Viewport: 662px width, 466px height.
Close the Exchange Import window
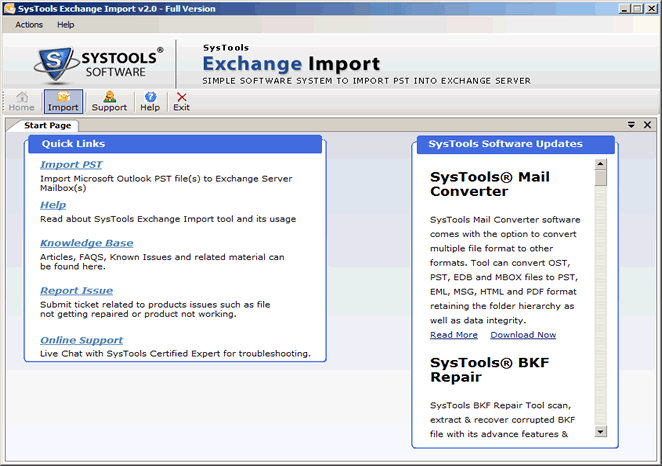(651, 8)
